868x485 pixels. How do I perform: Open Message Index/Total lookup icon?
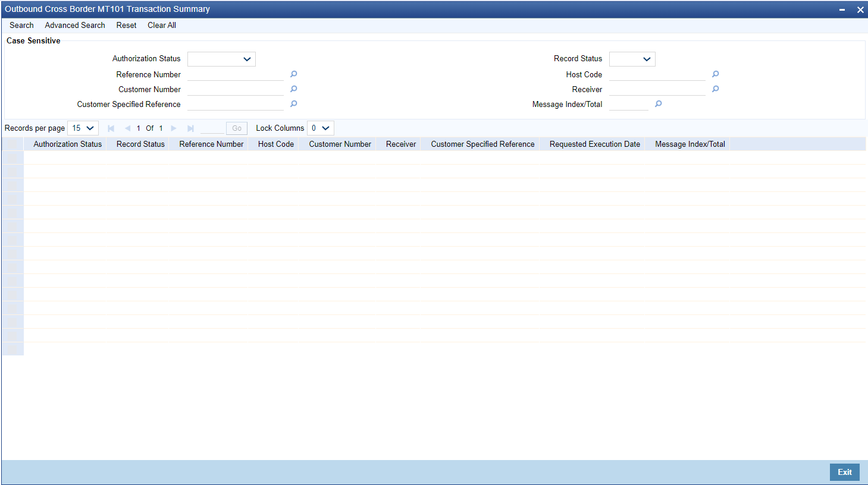tap(659, 104)
